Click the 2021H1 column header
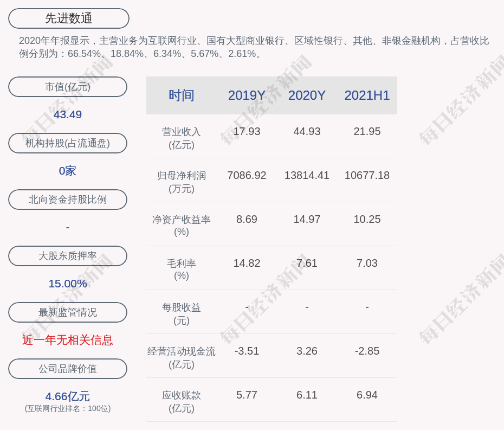The height and width of the screenshot is (430, 504). coord(367,95)
